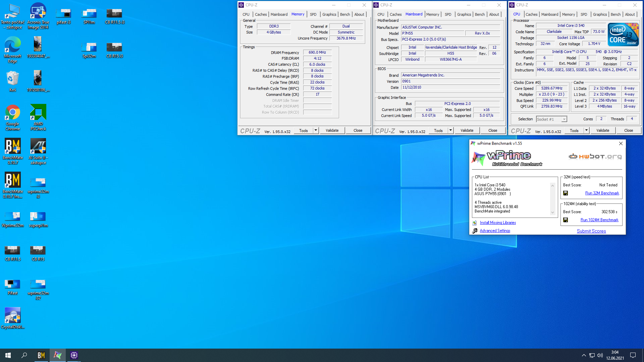Open AI Suite II shortcut icon
This screenshot has height=362, width=644.
coord(38,151)
